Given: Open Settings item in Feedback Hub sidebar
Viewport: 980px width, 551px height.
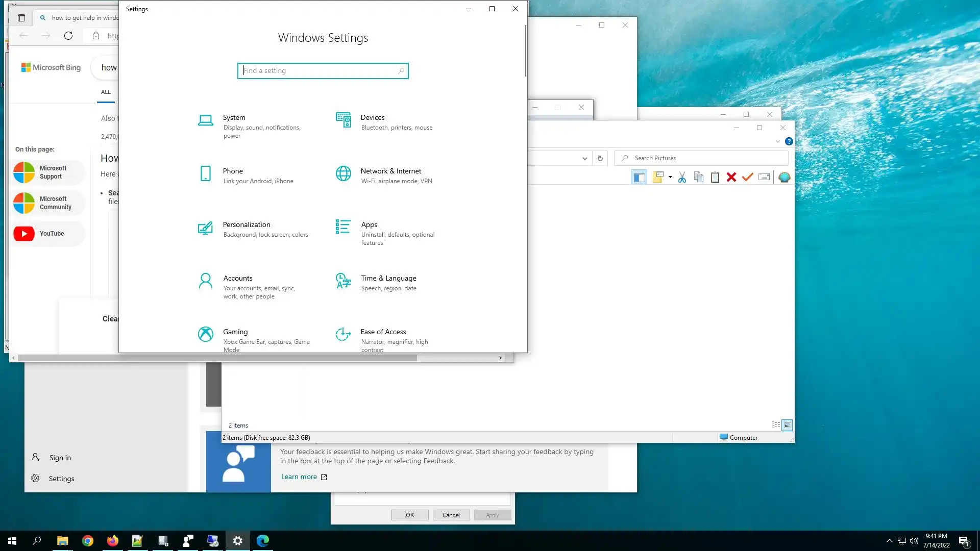Looking at the screenshot, I should [61, 479].
